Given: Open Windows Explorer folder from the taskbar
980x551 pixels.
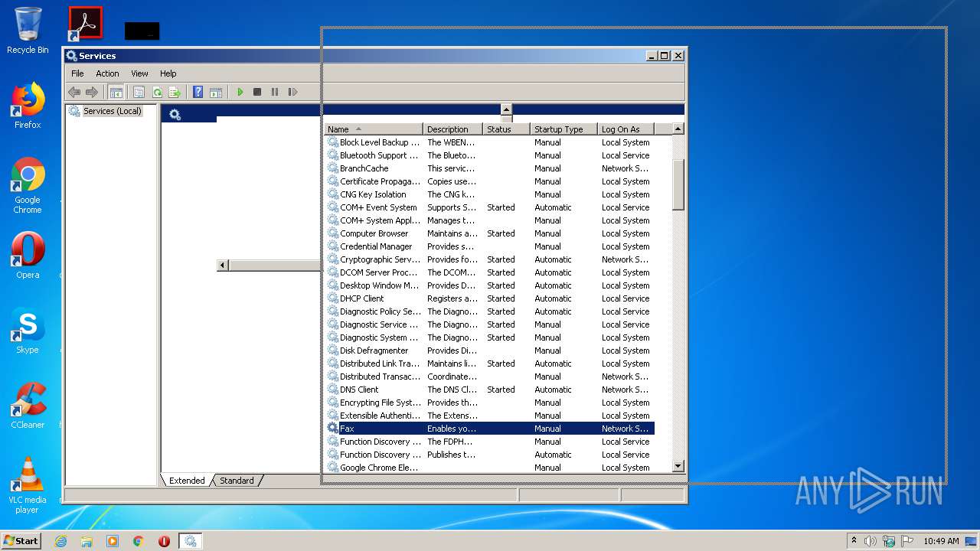Looking at the screenshot, I should point(87,541).
